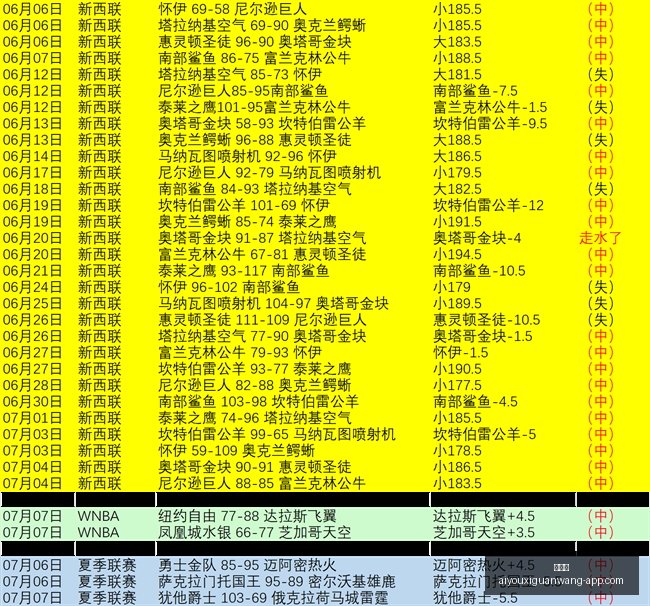Select the match 坎特伯雷公羊 99-65 马纳瓦图喷射机
The height and width of the screenshot is (606, 650).
pyautogui.click(x=277, y=434)
